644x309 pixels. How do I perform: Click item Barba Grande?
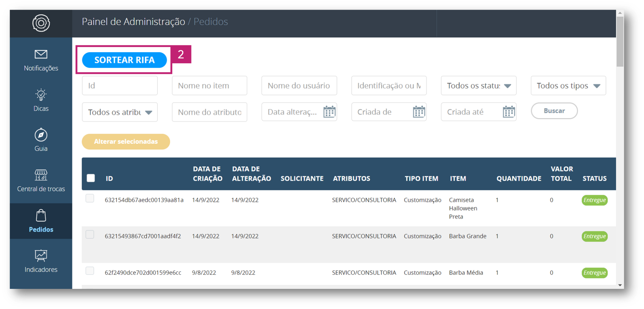(468, 236)
